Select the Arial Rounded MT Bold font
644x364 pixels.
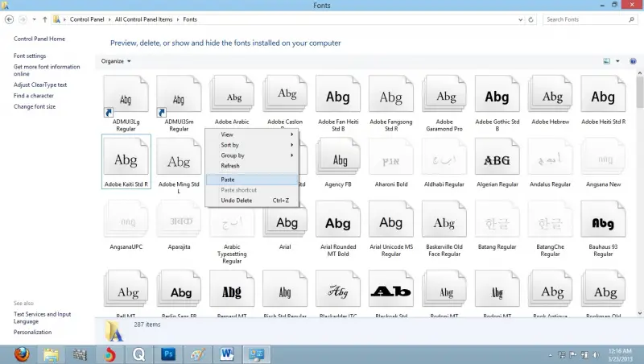click(x=337, y=219)
